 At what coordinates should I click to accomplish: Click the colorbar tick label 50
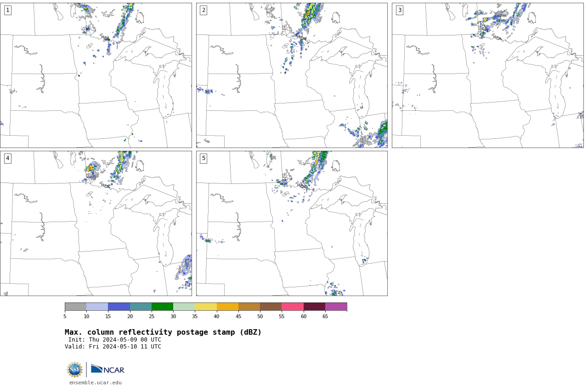[x=260, y=316]
